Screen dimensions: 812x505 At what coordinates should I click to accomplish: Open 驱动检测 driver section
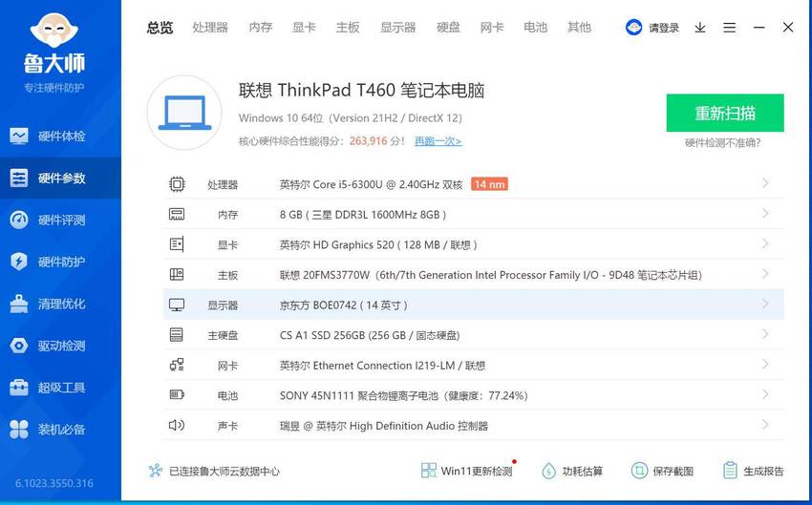point(60,346)
